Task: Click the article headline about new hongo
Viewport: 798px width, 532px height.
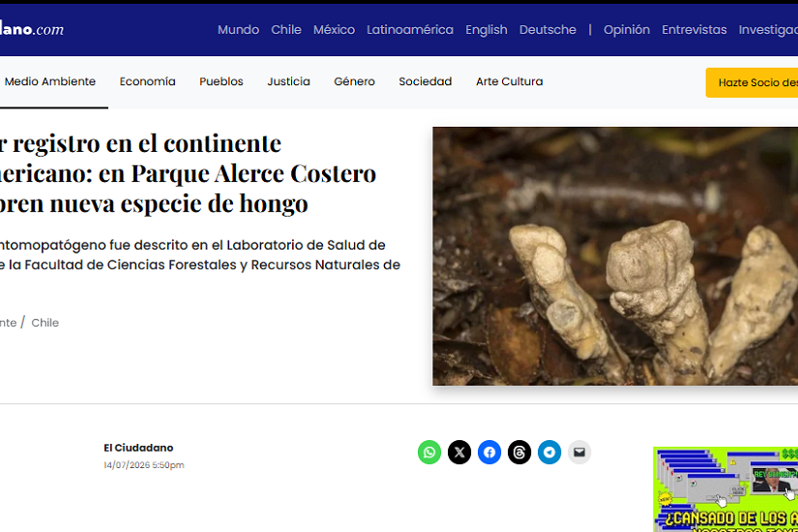Action: (x=188, y=173)
